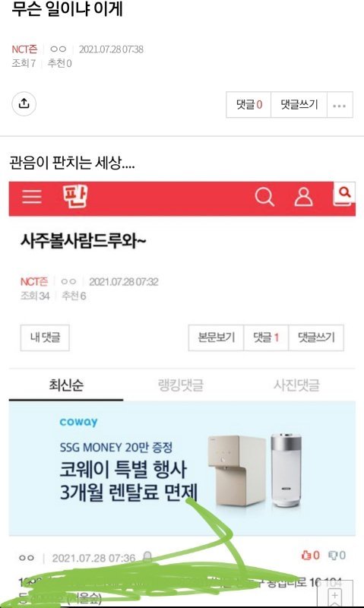Tap the share upload icon
This screenshot has width=364, height=608.
point(24,103)
